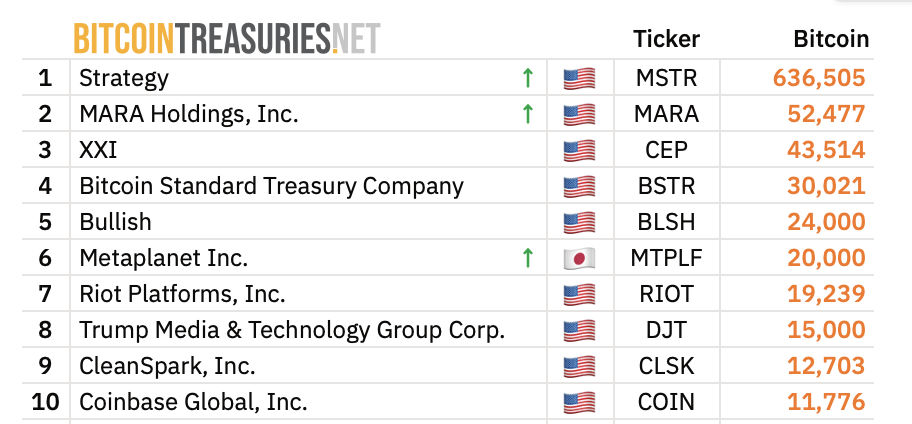Sort the table by the Bitcoin column header
Viewport: 912px width, 424px height.
[830, 39]
